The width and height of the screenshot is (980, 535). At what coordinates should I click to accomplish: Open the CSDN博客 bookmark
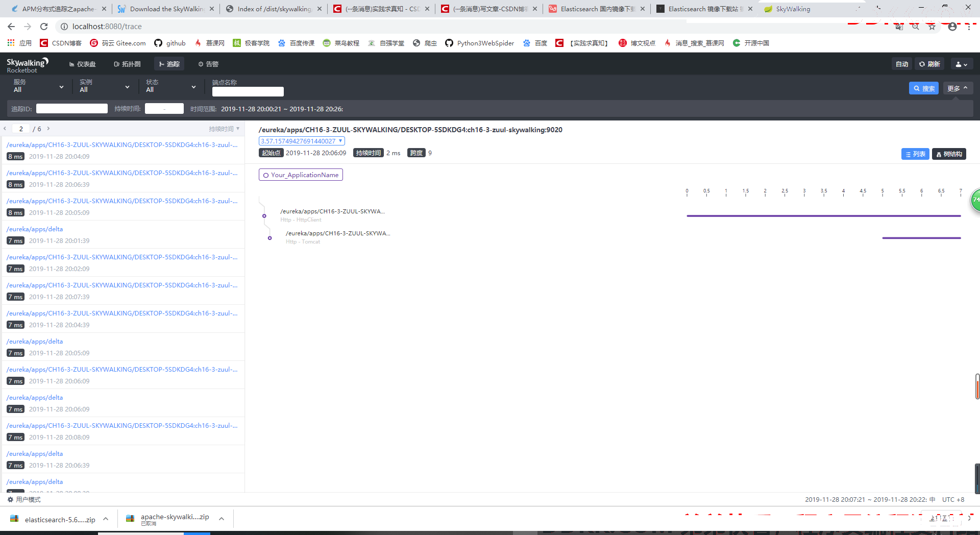[61, 43]
